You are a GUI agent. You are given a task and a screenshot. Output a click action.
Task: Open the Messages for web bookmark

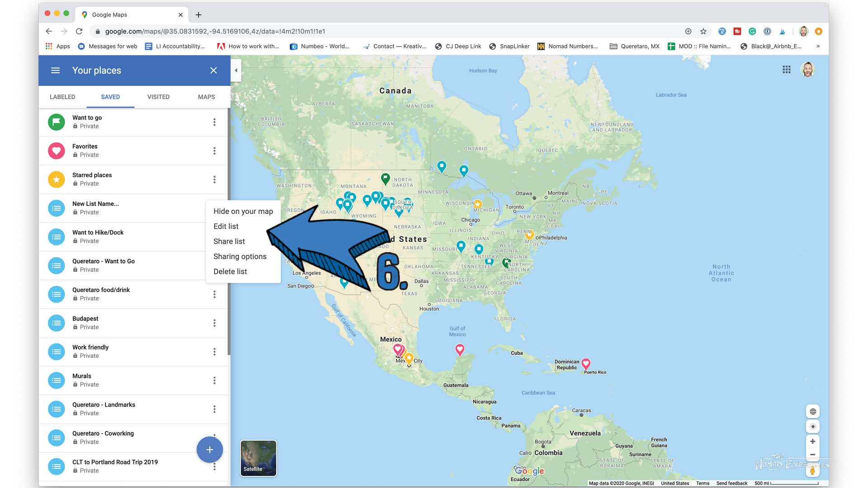(108, 46)
